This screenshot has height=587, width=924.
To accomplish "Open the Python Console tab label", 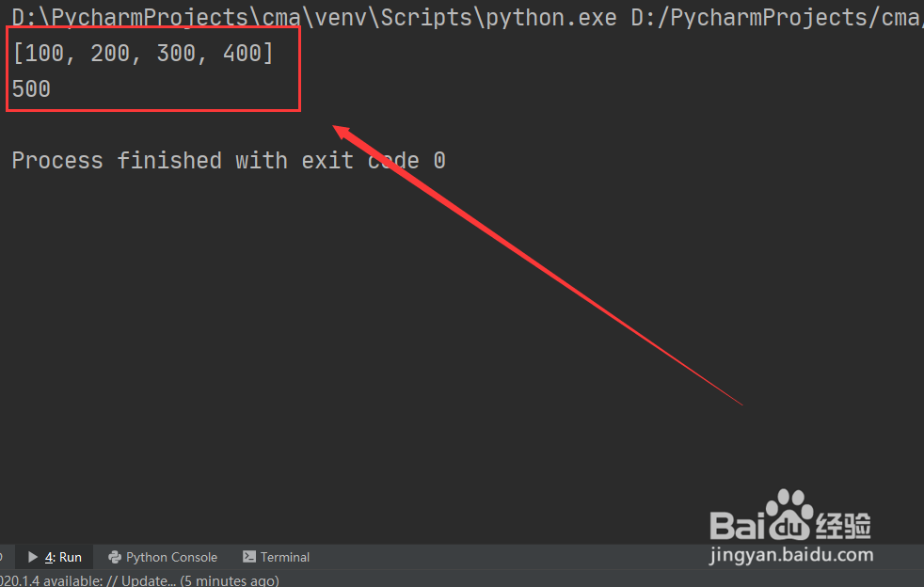I will 171,557.
